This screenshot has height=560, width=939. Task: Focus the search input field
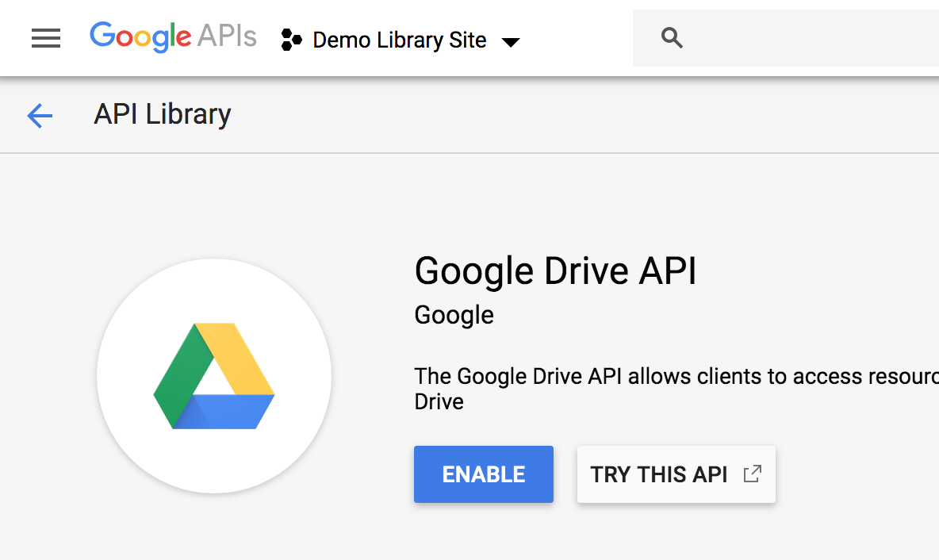786,38
